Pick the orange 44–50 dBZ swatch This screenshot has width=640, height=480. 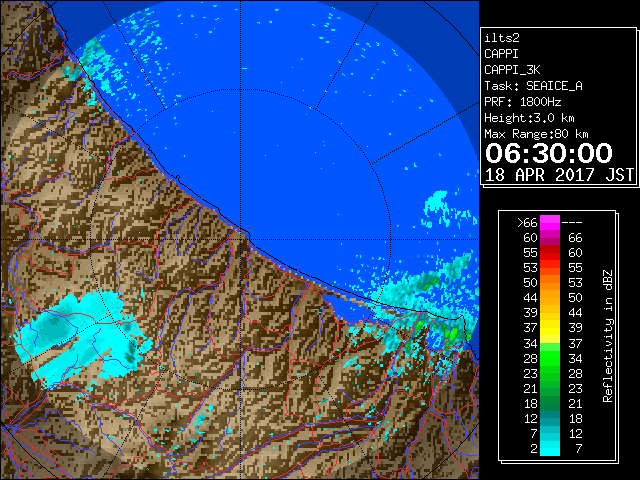(550, 298)
